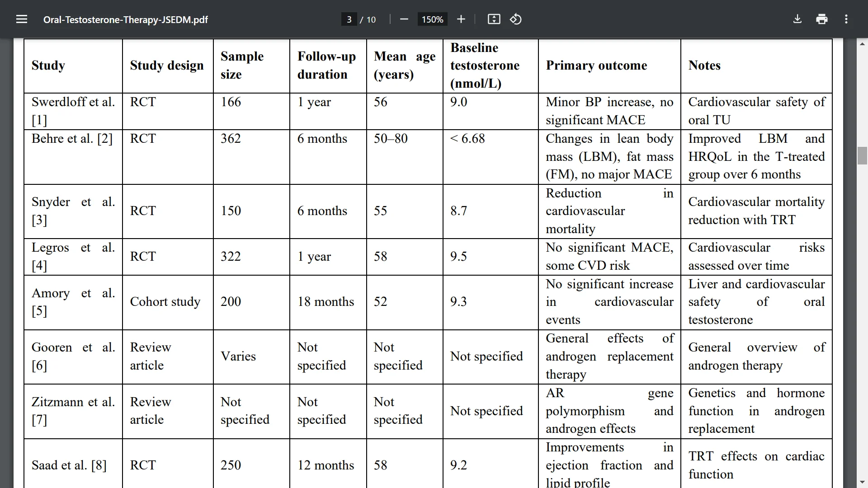
Task: Click the Oral-Testosterone-Therapy-JSEDM.pdf tab
Action: point(125,20)
